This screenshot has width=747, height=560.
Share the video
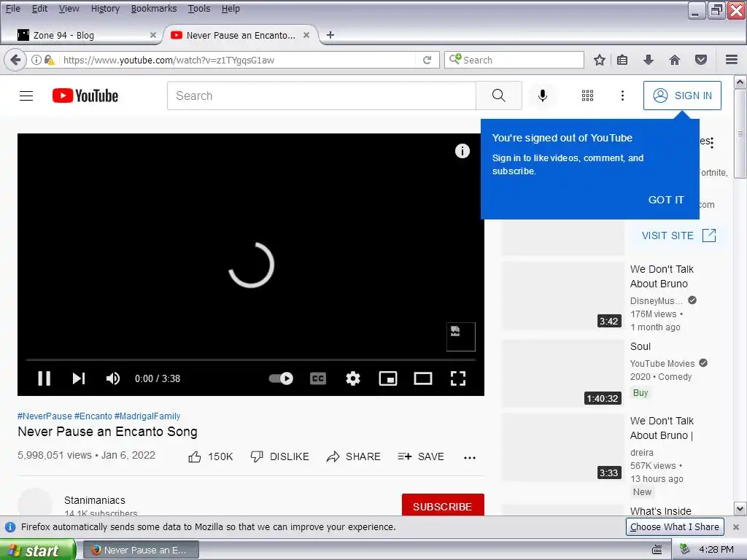pos(354,456)
